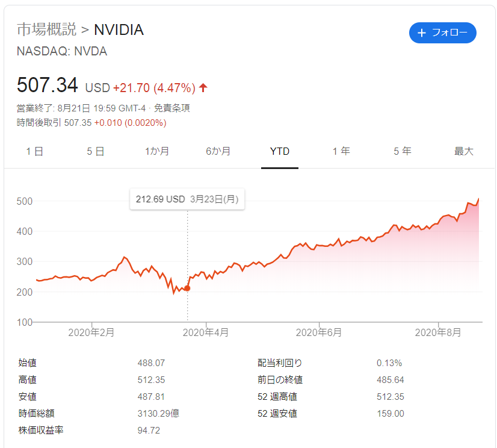The height and width of the screenshot is (448, 497).
Task: Click the 507.34 stock price
Action: pyautogui.click(x=48, y=85)
